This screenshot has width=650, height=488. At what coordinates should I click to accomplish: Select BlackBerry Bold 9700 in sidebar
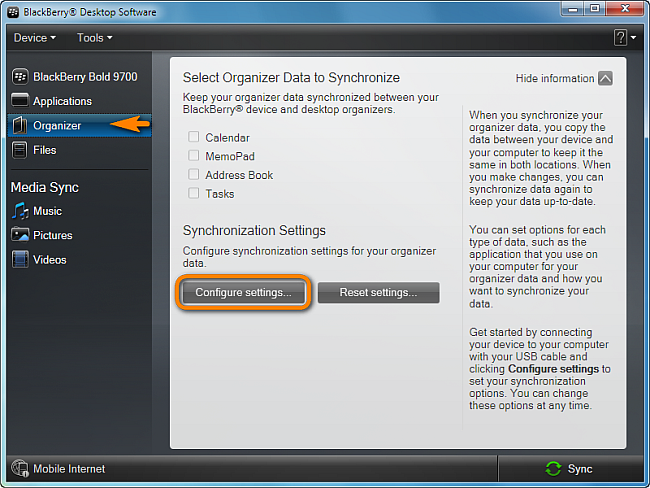(x=85, y=77)
